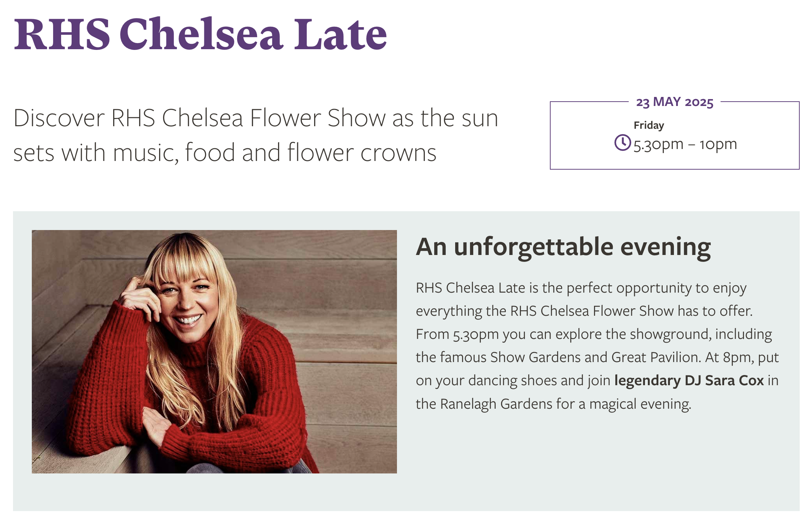This screenshot has height=523, width=812.
Task: Select the "23 MAY 2025" date label
Action: [x=675, y=102]
